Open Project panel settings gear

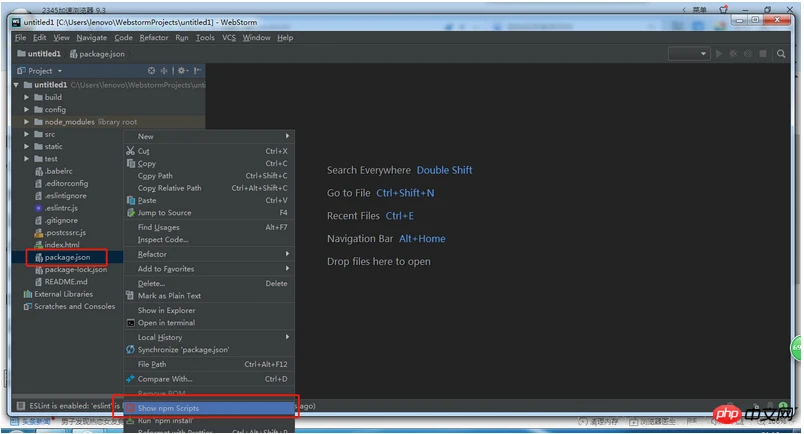pos(183,71)
